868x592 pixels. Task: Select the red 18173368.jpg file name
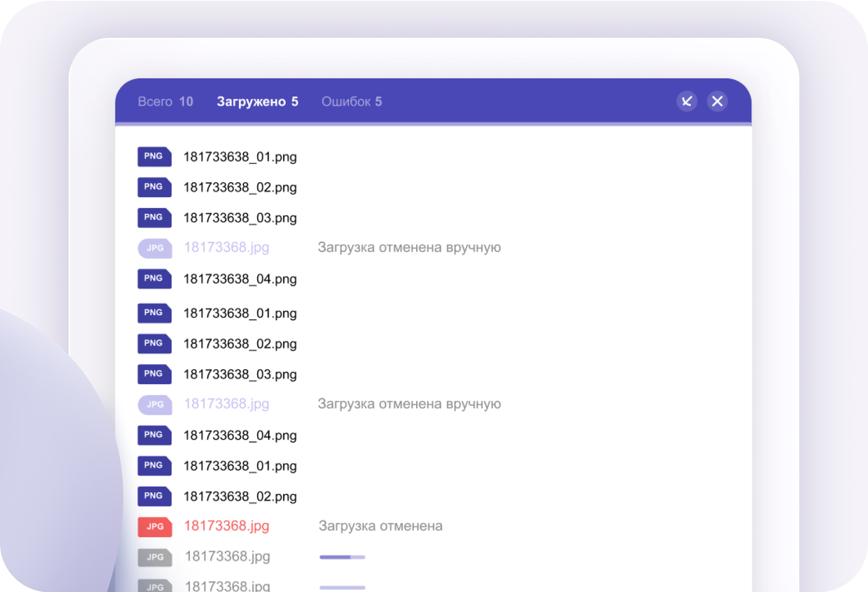(226, 526)
